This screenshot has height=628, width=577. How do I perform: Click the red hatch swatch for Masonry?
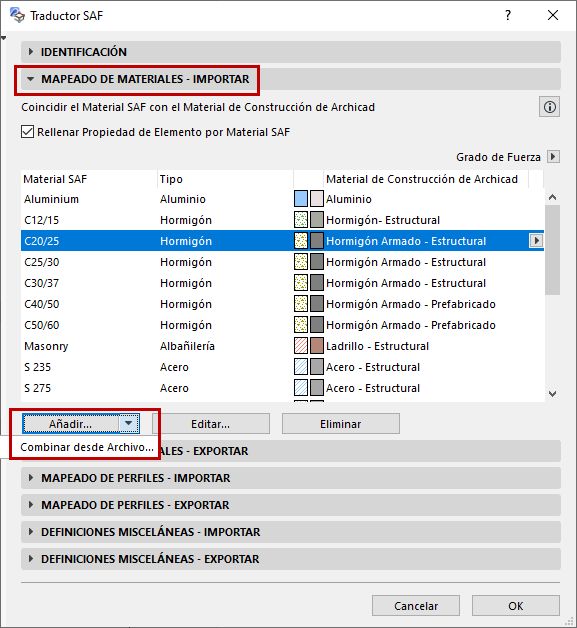pos(301,346)
